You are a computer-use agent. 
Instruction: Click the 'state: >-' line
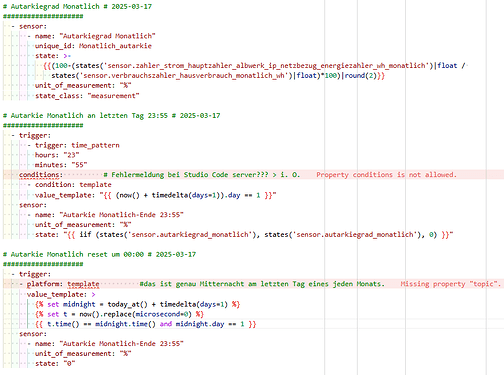[x=53, y=56]
